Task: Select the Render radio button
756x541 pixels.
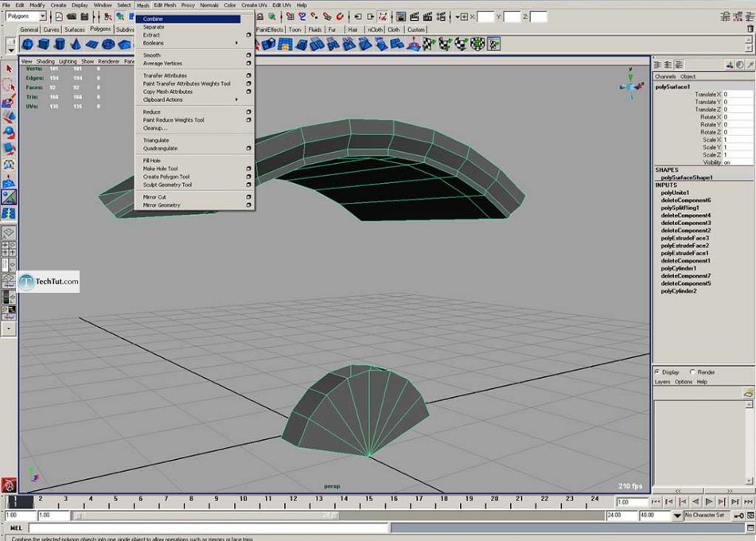Action: [x=692, y=372]
